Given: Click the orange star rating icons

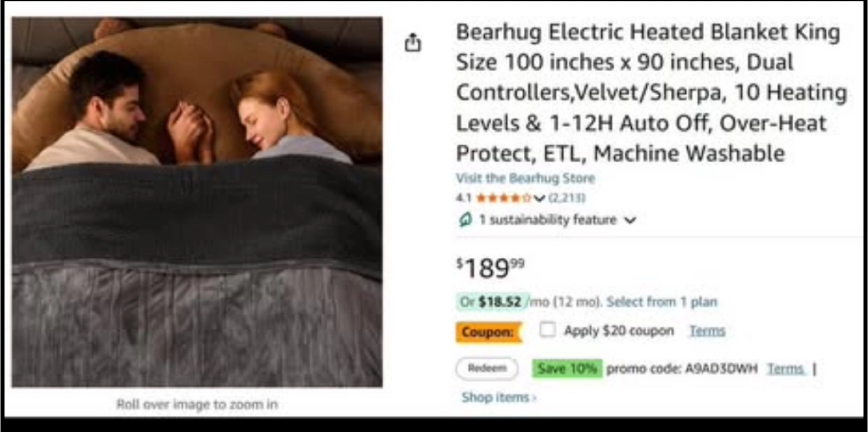Looking at the screenshot, I should tap(503, 198).
